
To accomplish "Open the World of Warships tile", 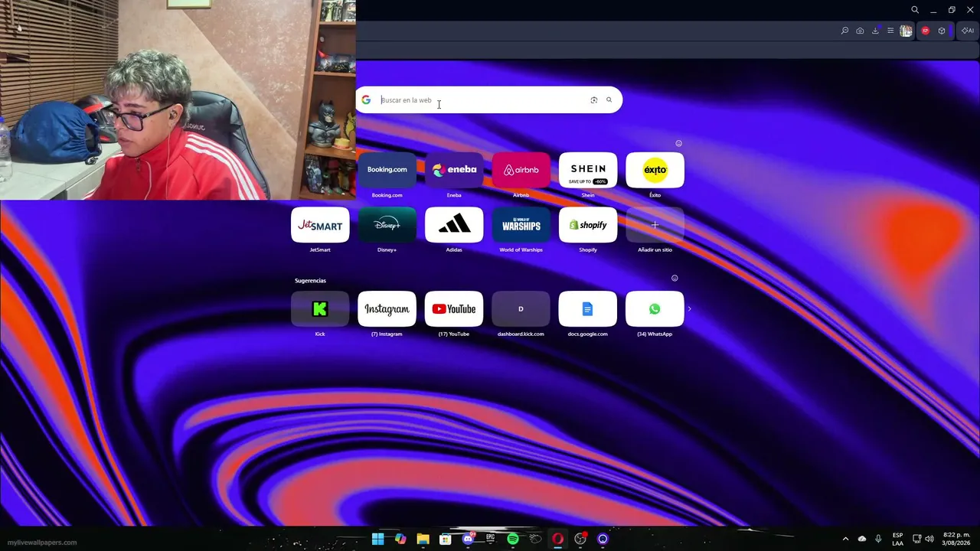I will pos(521,225).
